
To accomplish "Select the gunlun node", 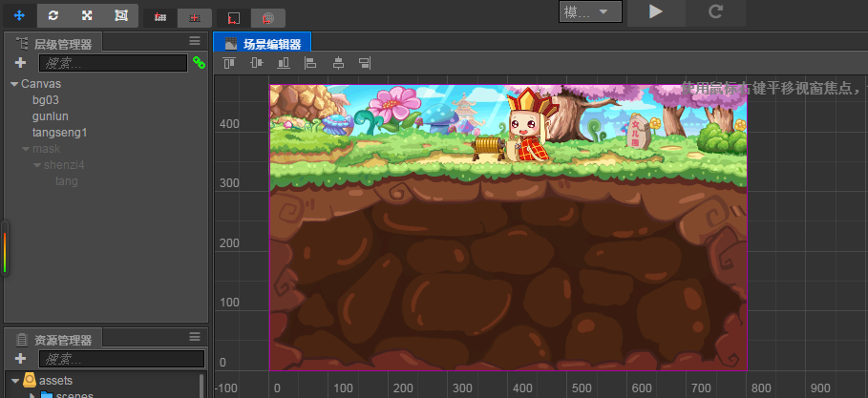I will click(x=51, y=116).
